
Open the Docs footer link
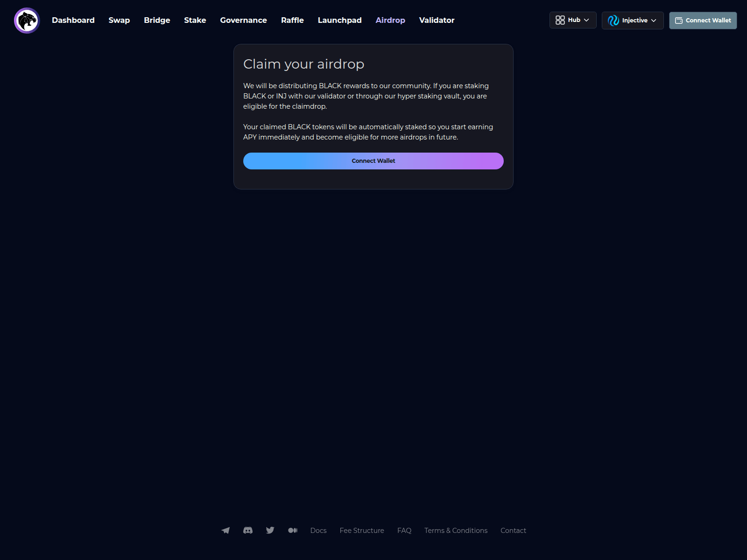(x=318, y=531)
